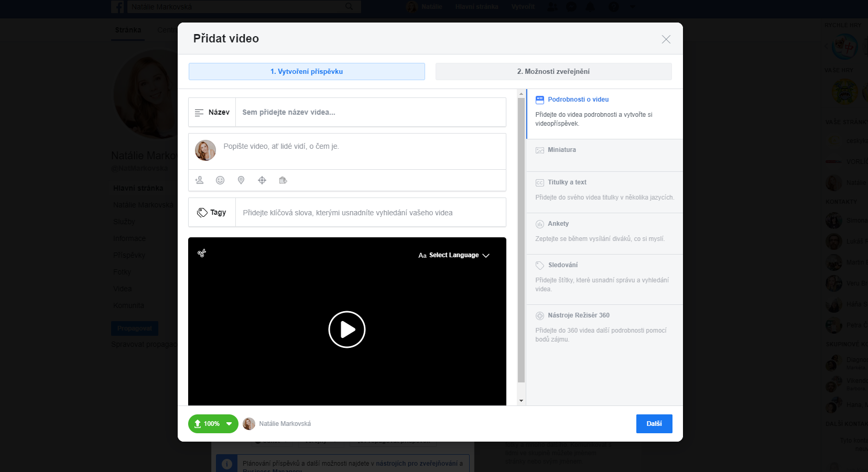Image resolution: width=868 pixels, height=472 pixels.
Task: Play the video preview
Action: 347,330
